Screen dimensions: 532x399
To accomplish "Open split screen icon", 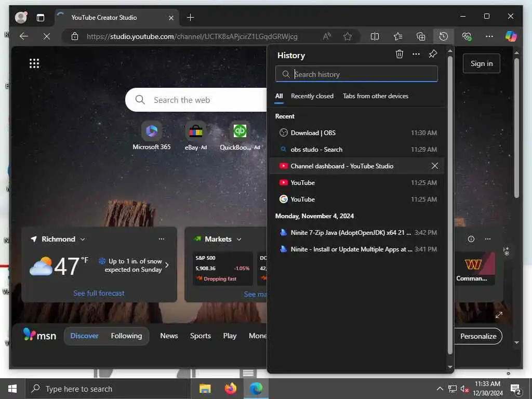I will [x=375, y=36].
